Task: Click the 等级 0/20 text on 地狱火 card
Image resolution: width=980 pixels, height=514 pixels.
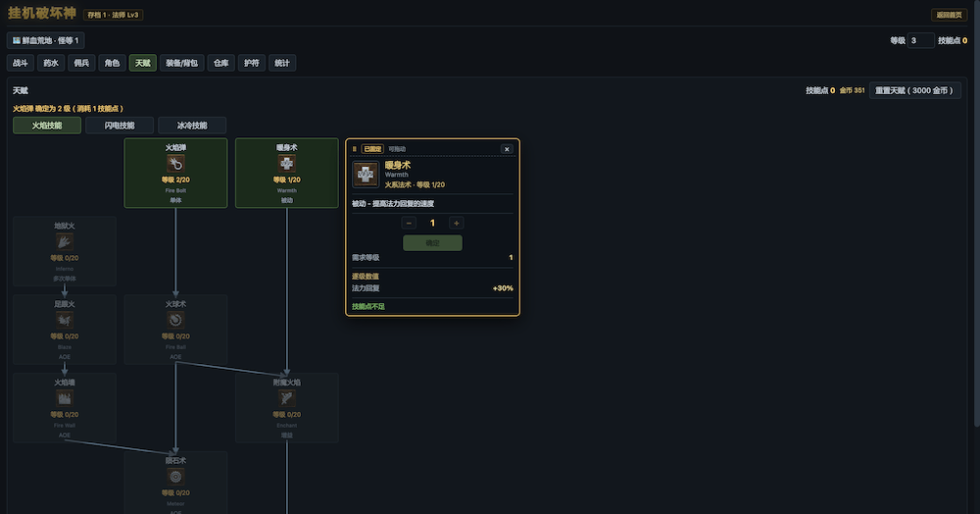Action: coord(65,258)
